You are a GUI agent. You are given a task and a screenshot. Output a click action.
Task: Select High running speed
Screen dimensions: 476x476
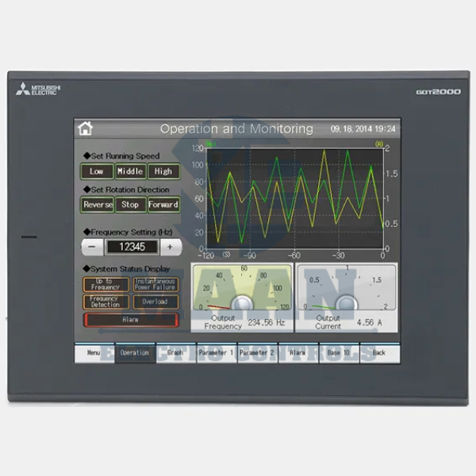click(163, 171)
